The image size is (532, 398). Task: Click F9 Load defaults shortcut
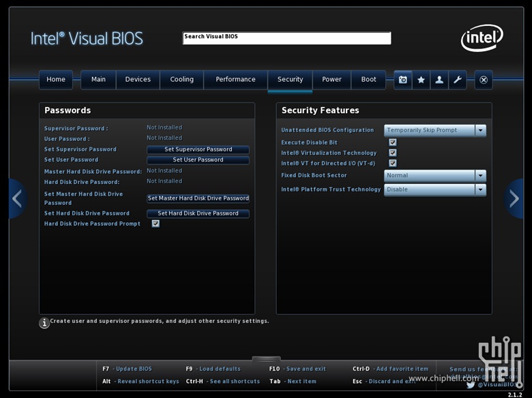tap(213, 369)
